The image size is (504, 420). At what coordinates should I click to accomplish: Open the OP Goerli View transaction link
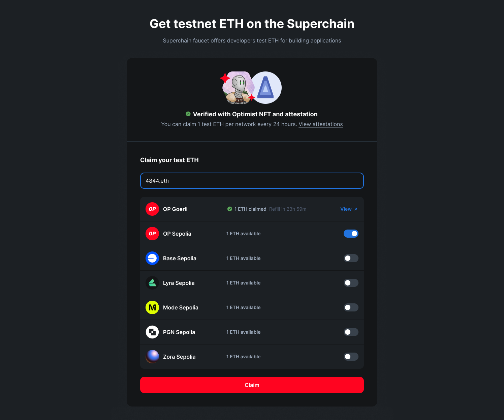(x=349, y=209)
